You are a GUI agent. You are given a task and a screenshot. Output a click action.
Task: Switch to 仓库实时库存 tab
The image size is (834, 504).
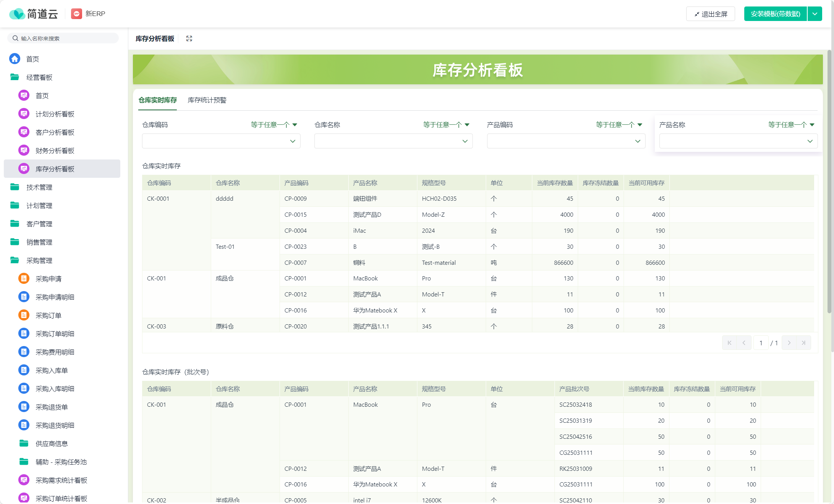click(157, 100)
